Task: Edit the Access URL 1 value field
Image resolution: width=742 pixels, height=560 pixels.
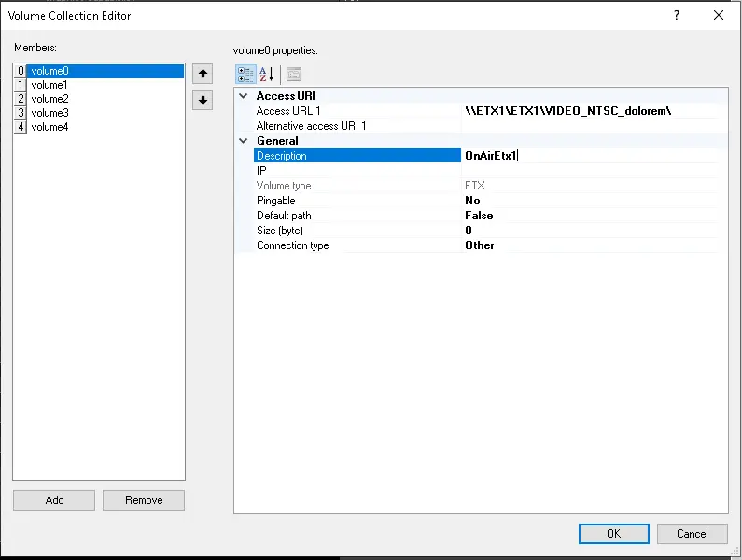Action: coord(590,111)
